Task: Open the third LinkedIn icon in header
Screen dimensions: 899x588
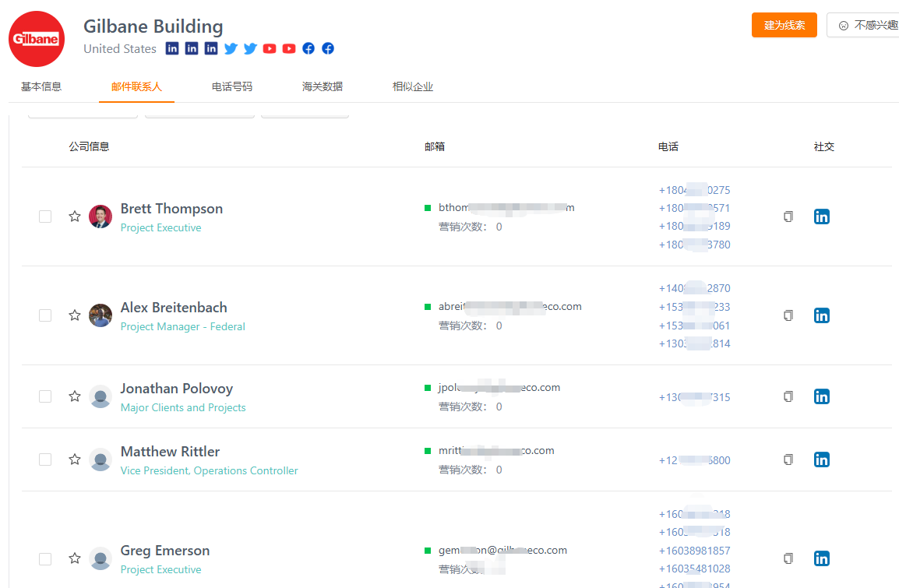Action: [x=211, y=49]
